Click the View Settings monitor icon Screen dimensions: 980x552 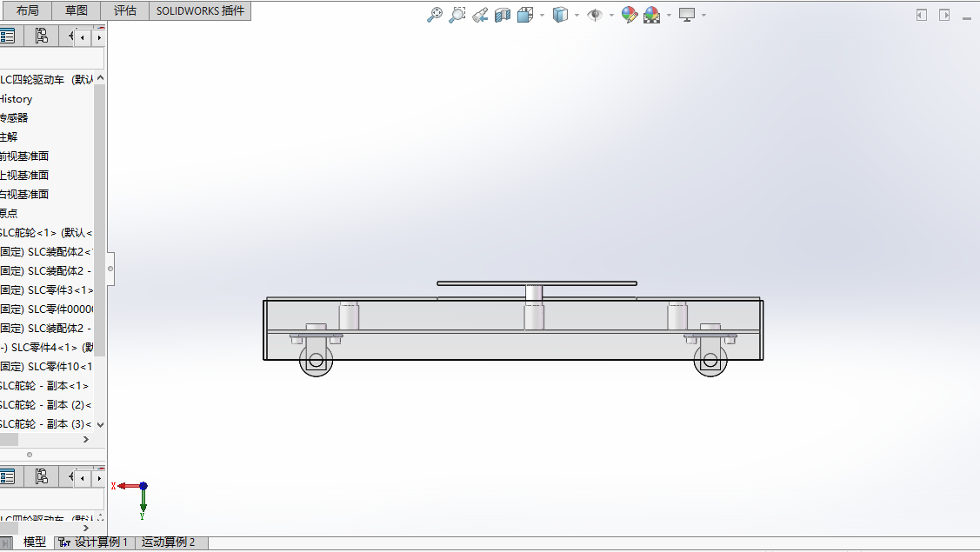tap(687, 15)
